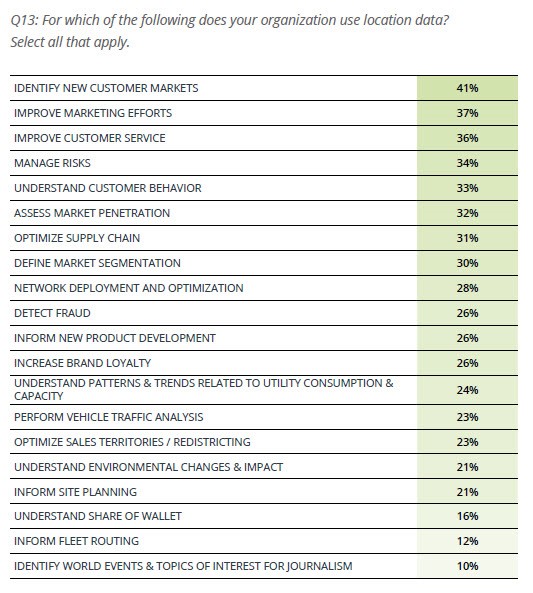Click the 41% green value cell

point(467,88)
